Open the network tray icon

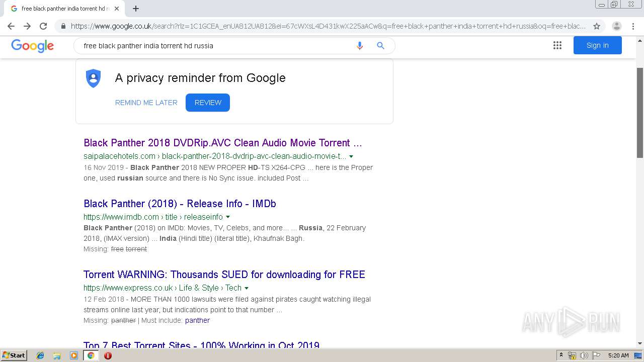coord(572,355)
